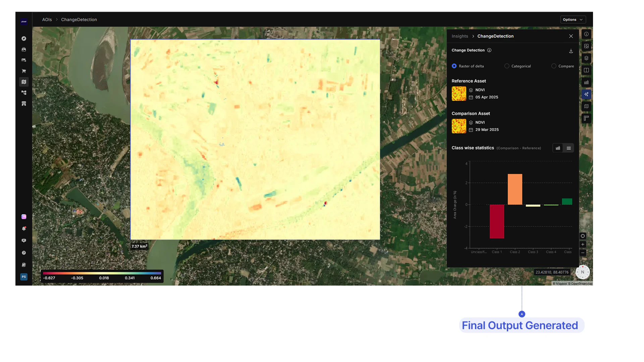Click the NDVI delta color legend bar
This screenshot has width=644, height=362.
(102, 273)
